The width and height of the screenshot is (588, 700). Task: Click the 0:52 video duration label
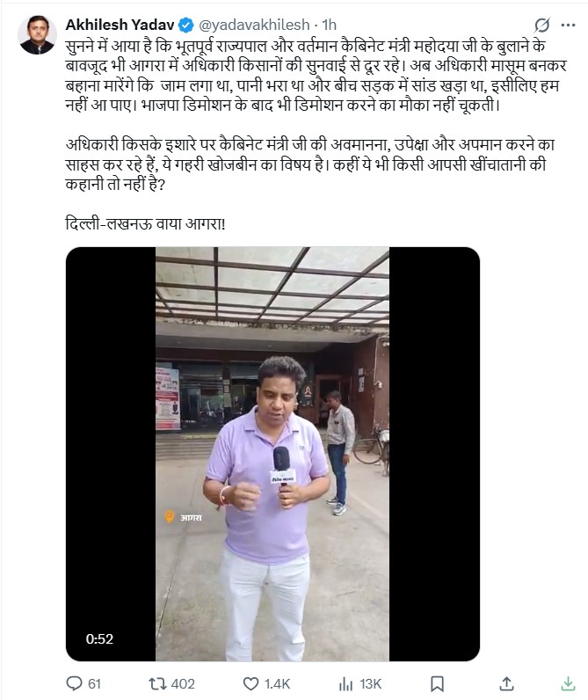99,638
